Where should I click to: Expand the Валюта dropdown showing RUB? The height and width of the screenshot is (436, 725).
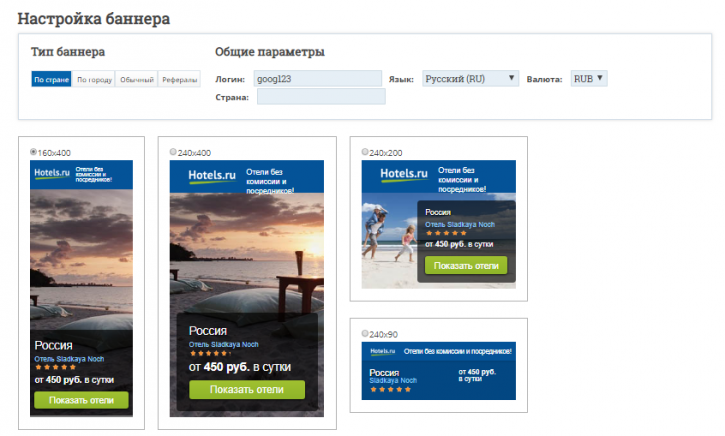(589, 79)
